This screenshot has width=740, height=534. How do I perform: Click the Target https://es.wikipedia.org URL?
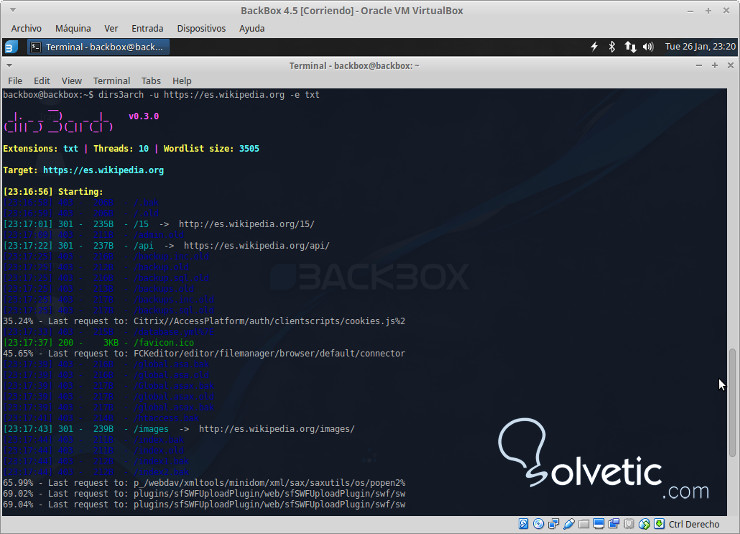click(103, 170)
